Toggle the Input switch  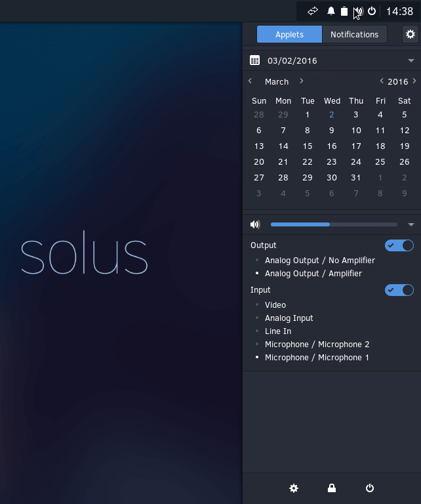pos(399,290)
